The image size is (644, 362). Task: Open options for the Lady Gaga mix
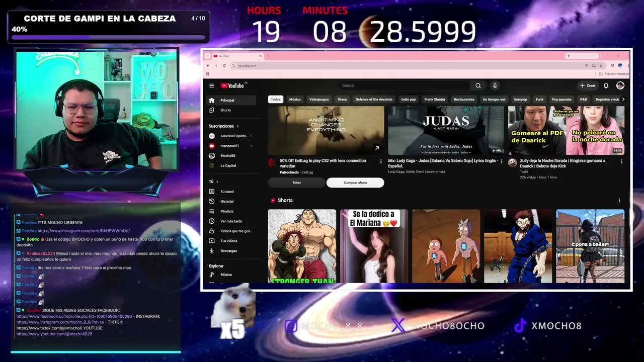501,161
